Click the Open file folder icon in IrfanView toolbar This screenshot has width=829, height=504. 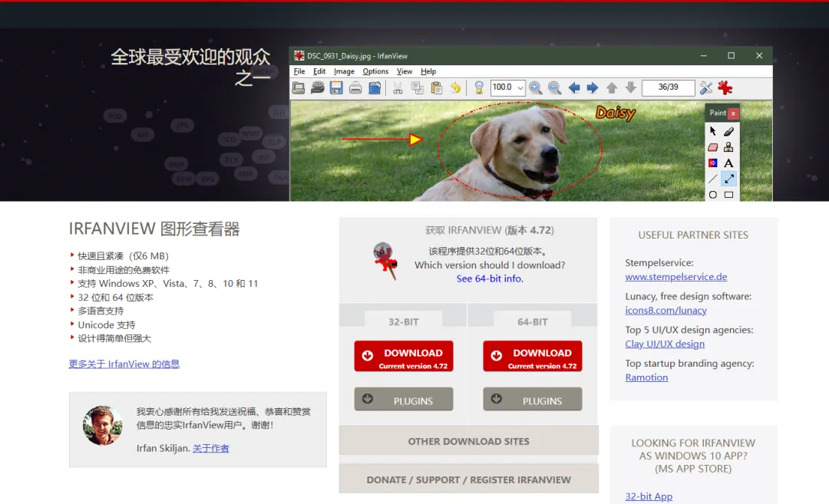tap(298, 87)
